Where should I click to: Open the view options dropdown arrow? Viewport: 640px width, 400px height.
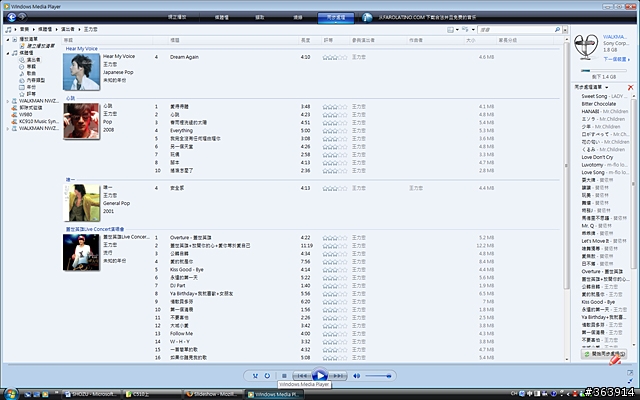457,30
